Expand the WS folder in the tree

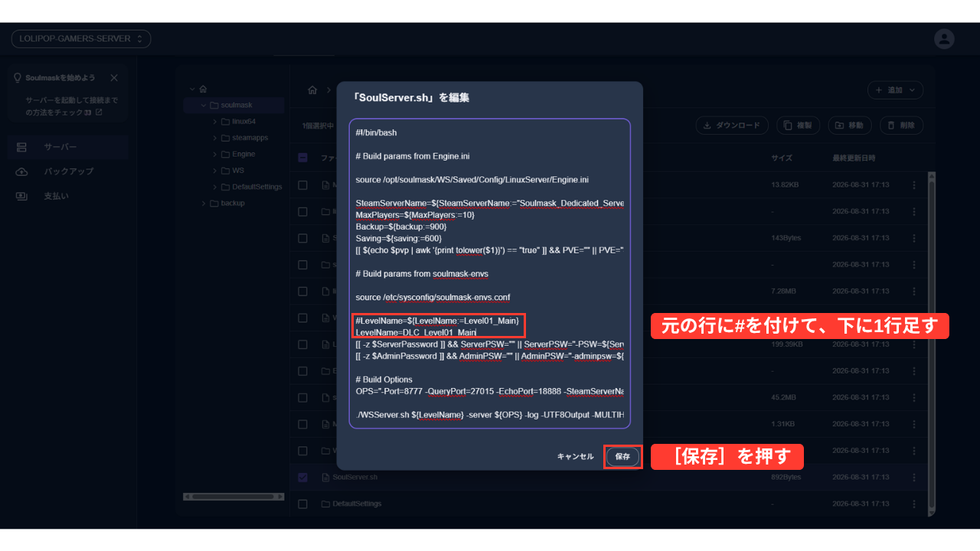click(x=215, y=171)
